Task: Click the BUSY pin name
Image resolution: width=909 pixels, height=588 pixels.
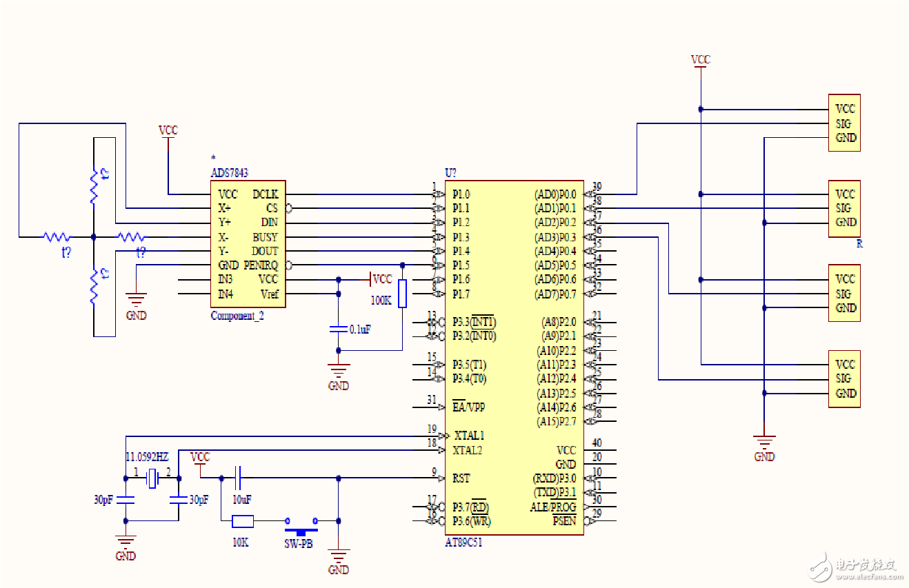Action: click(x=266, y=237)
